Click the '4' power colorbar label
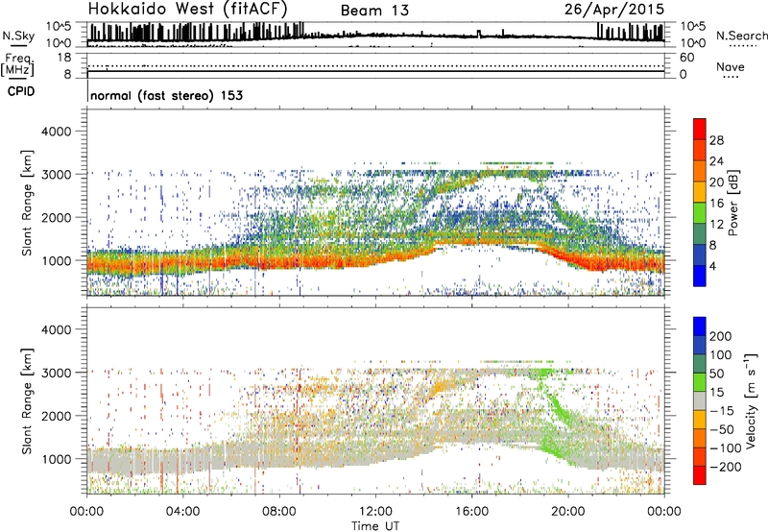The width and height of the screenshot is (768, 532). pyautogui.click(x=712, y=266)
